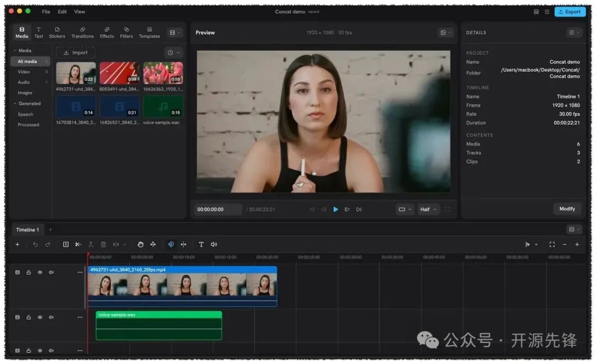Click the speaker icon in timeline toolbar
596x364 pixels.
214,244
